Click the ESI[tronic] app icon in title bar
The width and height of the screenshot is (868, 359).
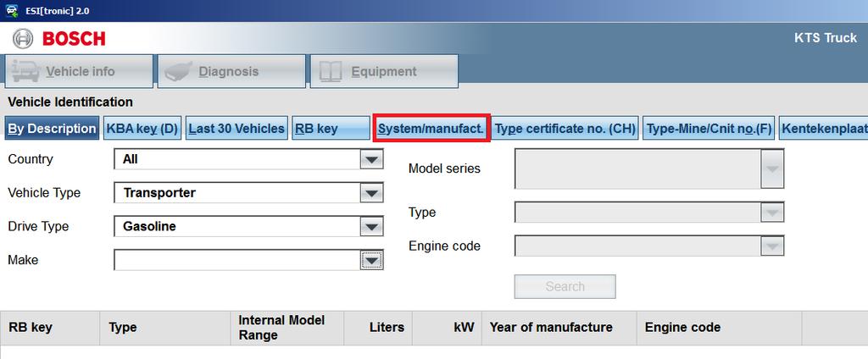[x=11, y=10]
